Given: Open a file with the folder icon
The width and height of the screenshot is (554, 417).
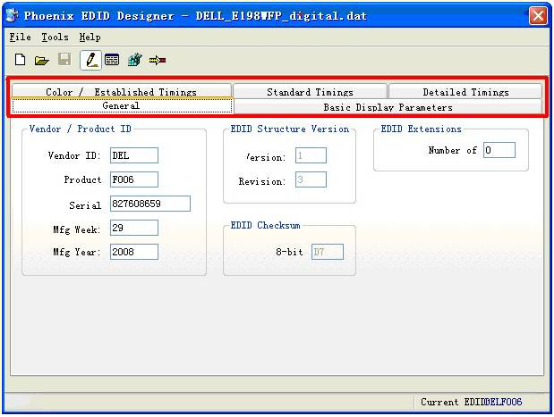Looking at the screenshot, I should (x=42, y=60).
